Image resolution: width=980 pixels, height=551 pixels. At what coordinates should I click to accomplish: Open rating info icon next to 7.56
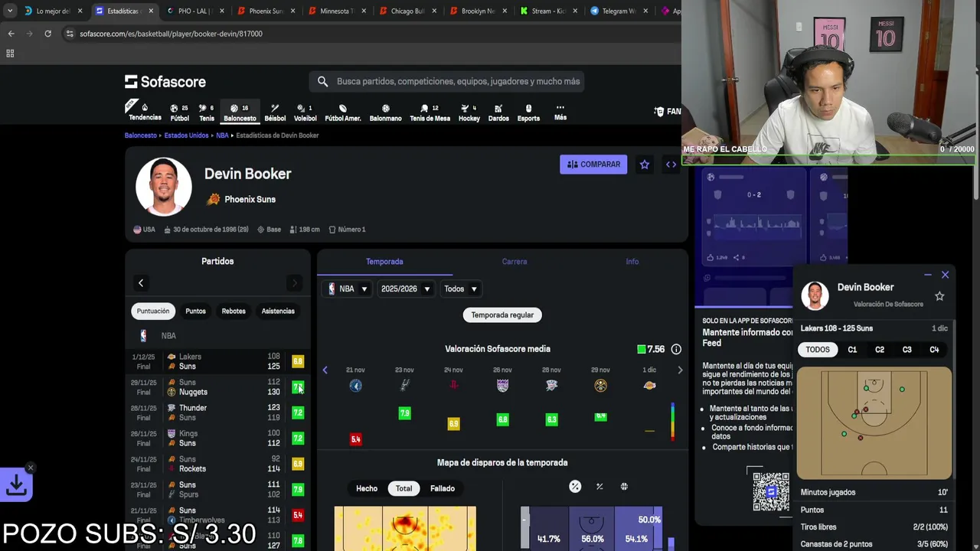[676, 349]
